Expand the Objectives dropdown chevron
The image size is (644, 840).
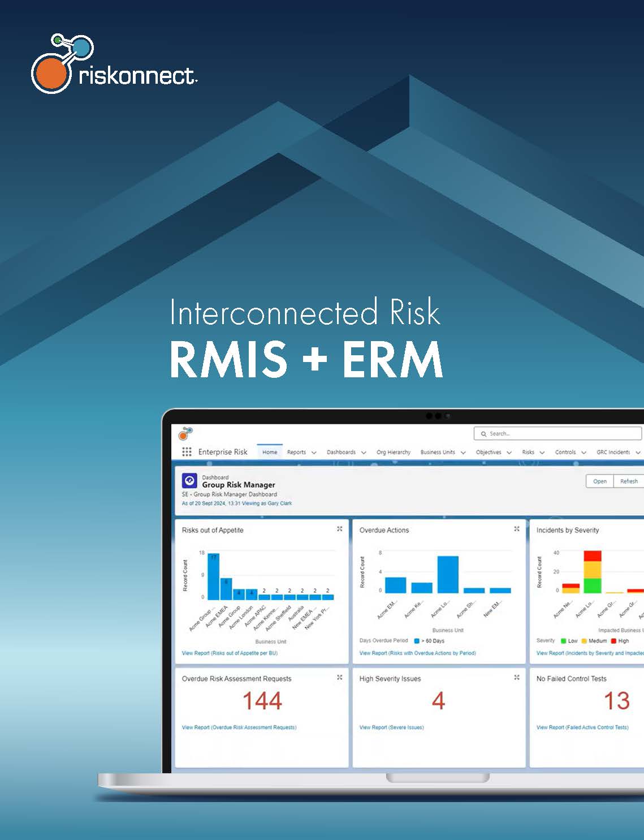[509, 453]
